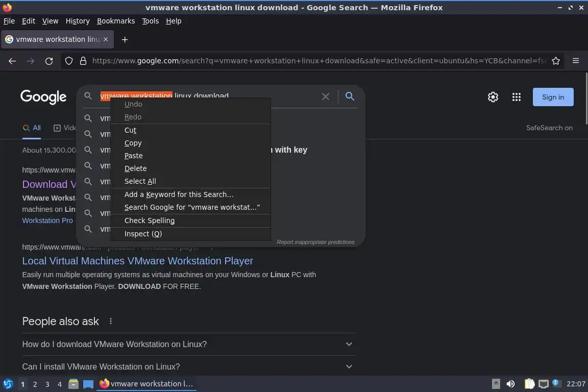Close the vmware workstation tab
The height and width of the screenshot is (392, 588).
coord(106,39)
